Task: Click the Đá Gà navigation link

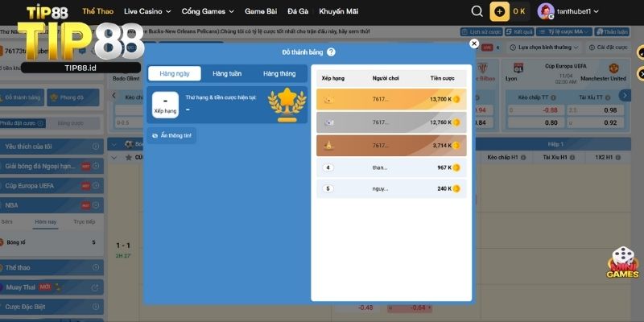Action: 299,12
